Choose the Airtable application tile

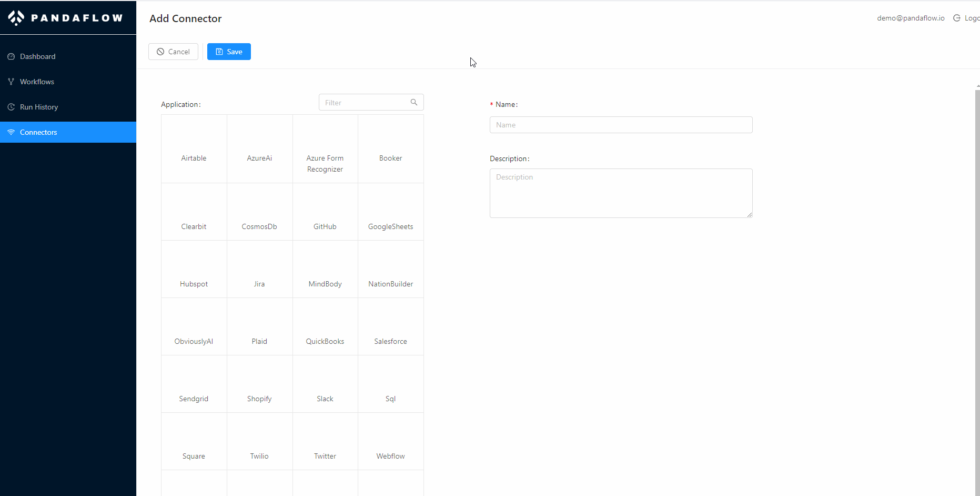[x=194, y=149]
